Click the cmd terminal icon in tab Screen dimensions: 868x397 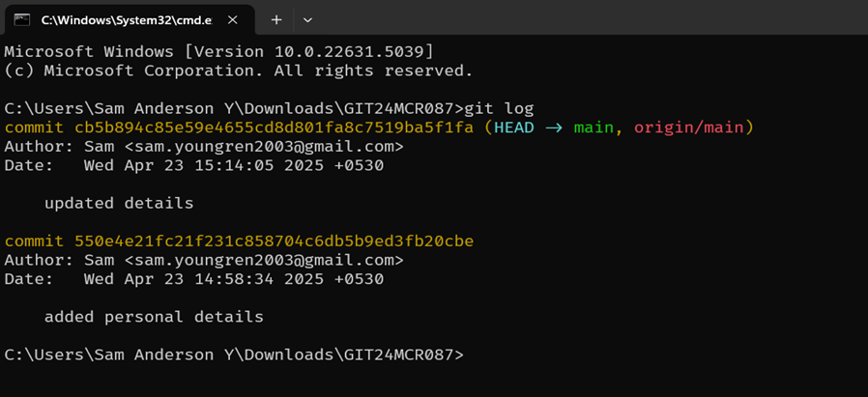coord(21,20)
